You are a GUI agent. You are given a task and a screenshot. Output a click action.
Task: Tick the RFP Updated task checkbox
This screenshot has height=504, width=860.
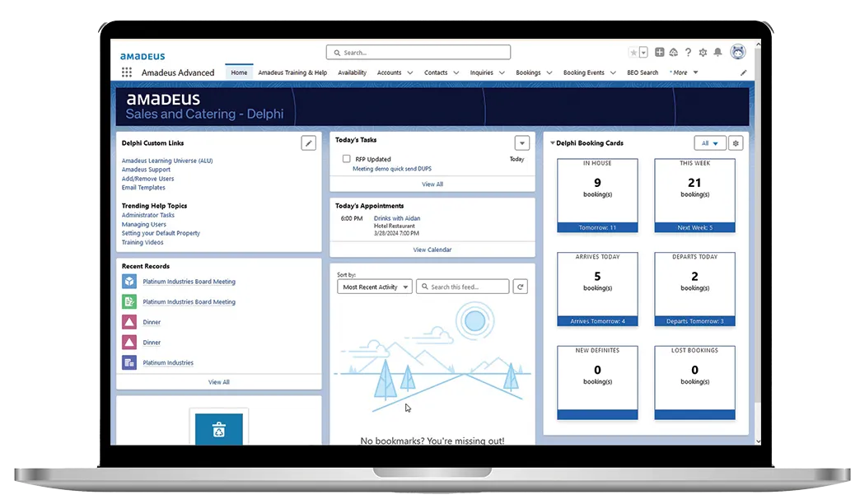346,158
